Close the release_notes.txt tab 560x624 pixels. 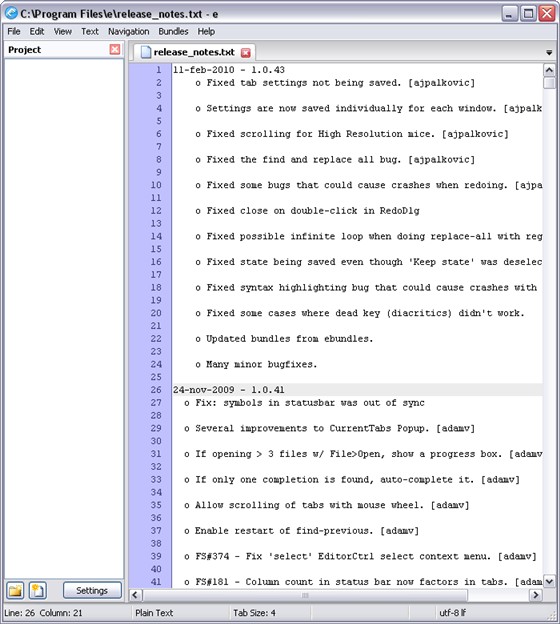tap(246, 53)
